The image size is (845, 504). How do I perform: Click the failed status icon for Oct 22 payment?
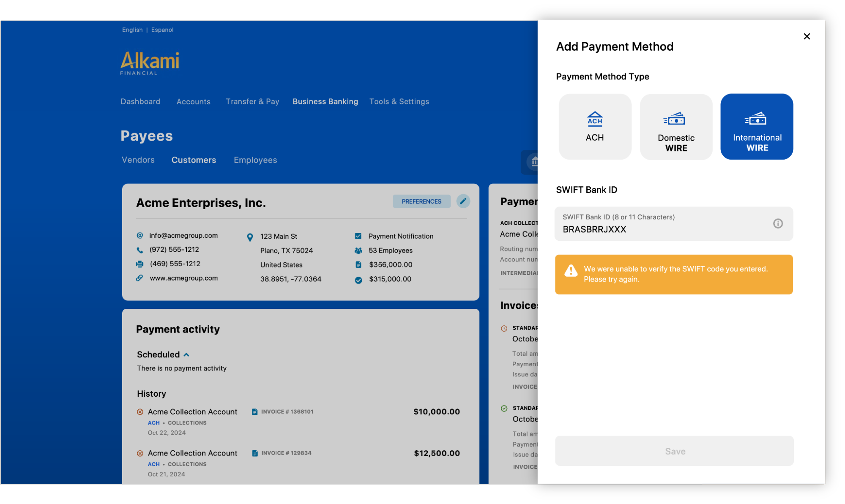point(140,411)
